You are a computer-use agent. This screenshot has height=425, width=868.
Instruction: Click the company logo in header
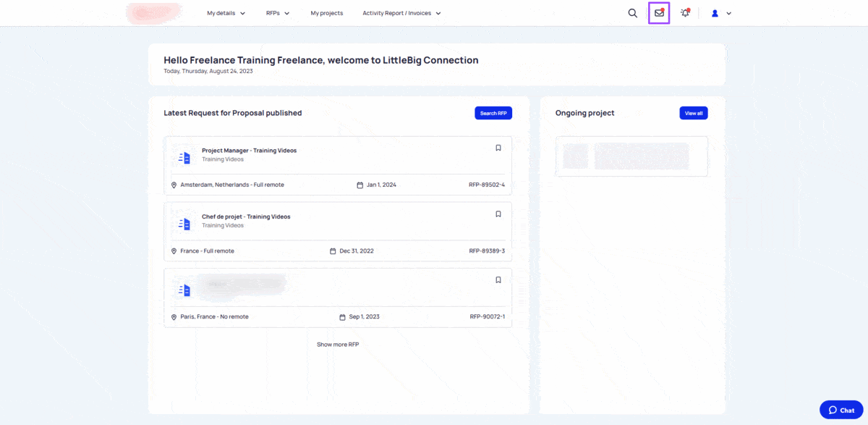(x=153, y=13)
